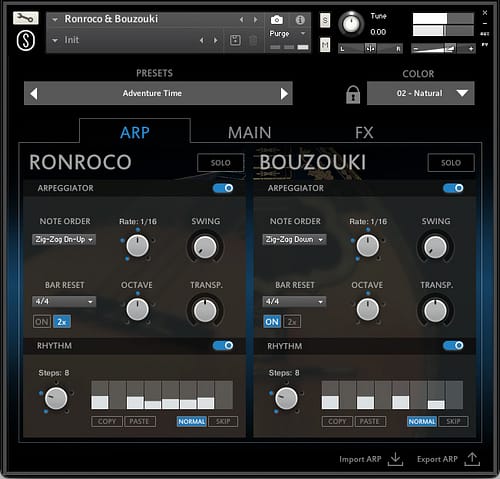Disable the Bouzouki rhythm switch
The width and height of the screenshot is (500, 479).
[453, 345]
